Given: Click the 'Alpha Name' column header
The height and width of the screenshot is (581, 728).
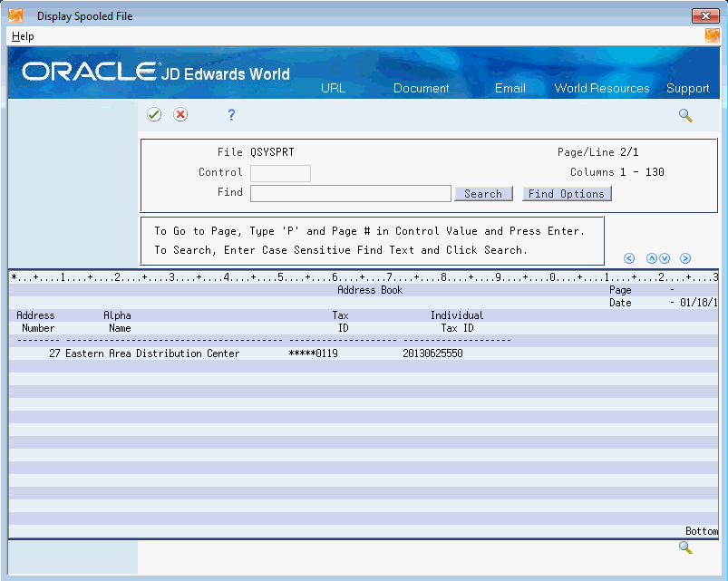Looking at the screenshot, I should pos(118,322).
